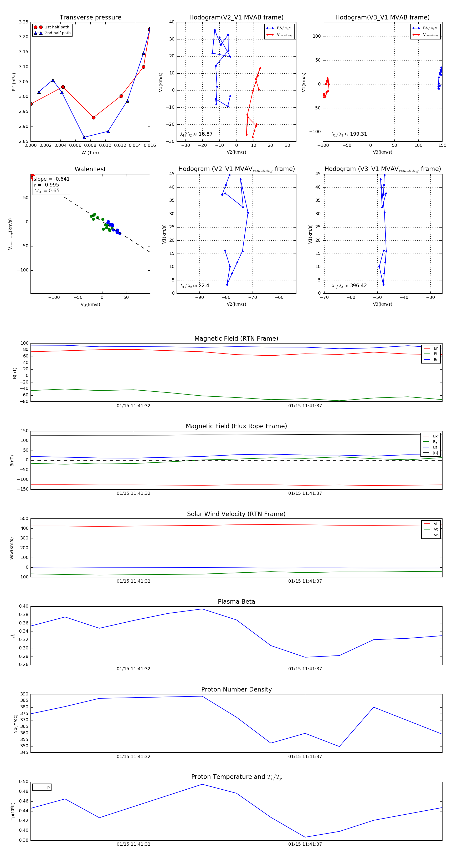Select the 'Tp' legend entry

tap(42, 787)
